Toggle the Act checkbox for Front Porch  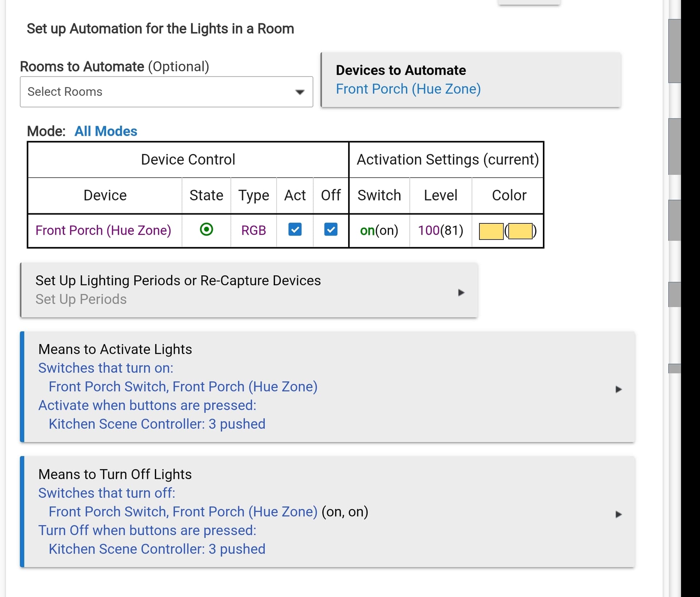point(295,230)
